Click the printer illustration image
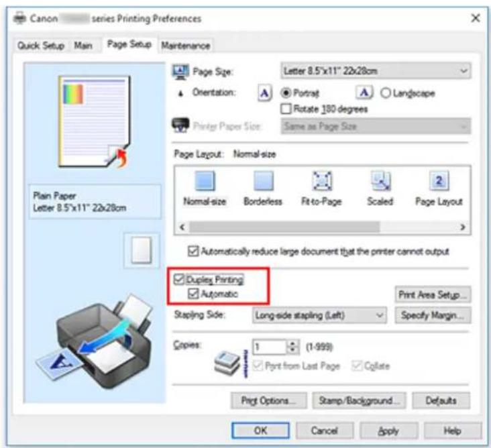Image resolution: width=491 pixels, height=448 pixels. 94,343
